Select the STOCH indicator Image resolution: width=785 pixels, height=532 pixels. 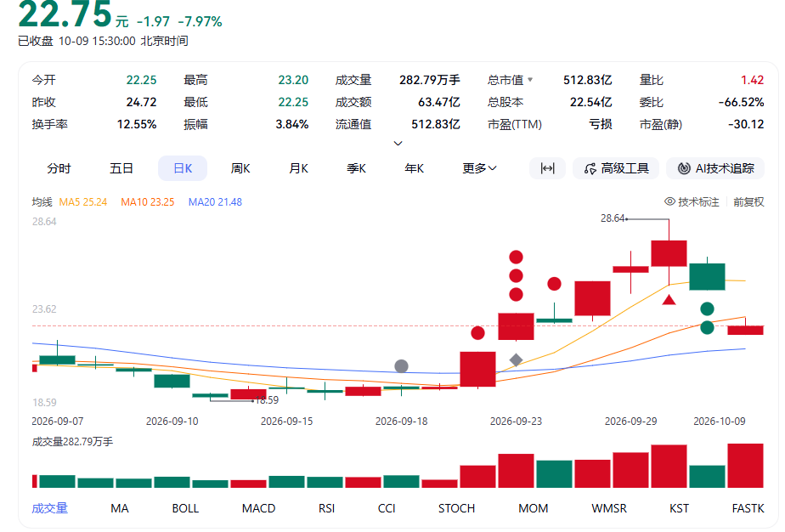456,508
